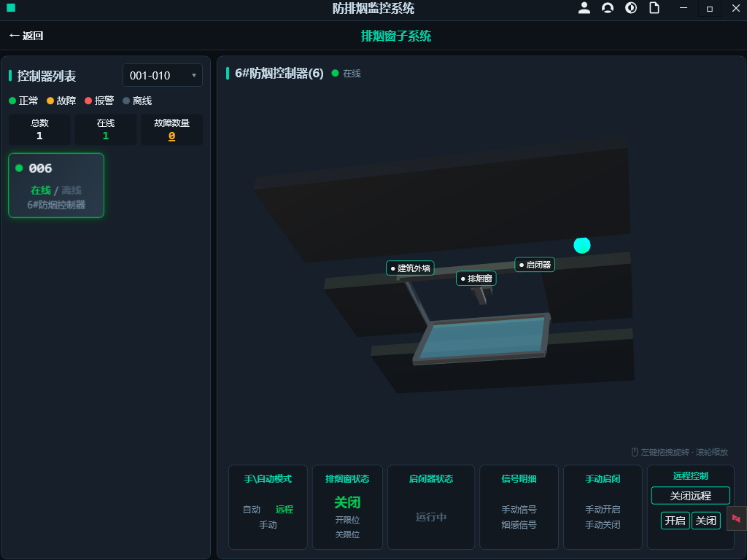Select the 006 controller card
This screenshot has width=747, height=560.
pos(56,185)
